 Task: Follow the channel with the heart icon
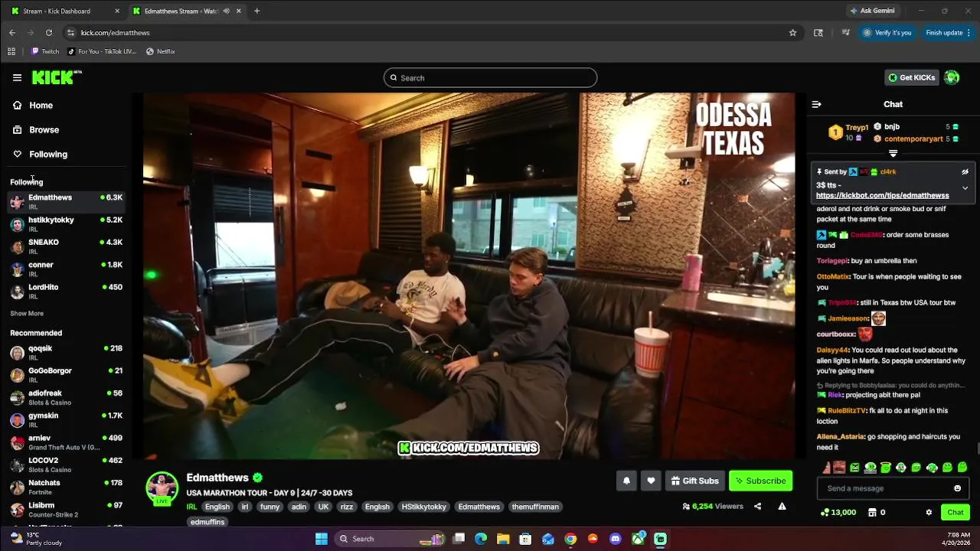click(x=651, y=481)
